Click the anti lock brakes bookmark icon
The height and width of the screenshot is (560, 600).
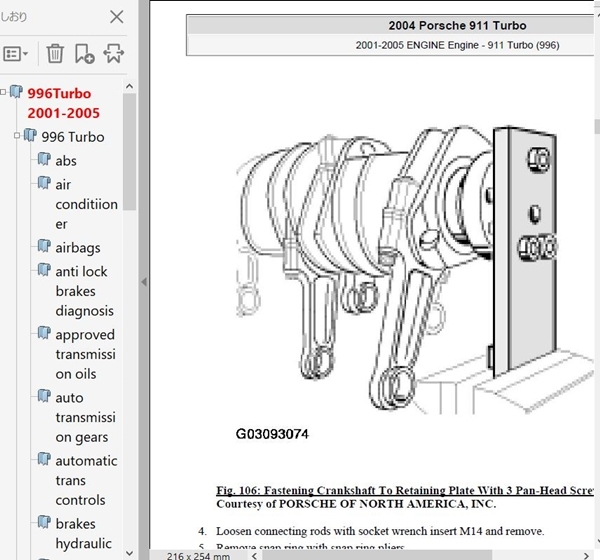(44, 270)
